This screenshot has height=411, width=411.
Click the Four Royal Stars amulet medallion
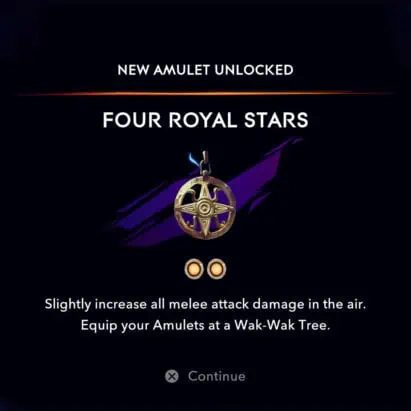[x=205, y=208]
